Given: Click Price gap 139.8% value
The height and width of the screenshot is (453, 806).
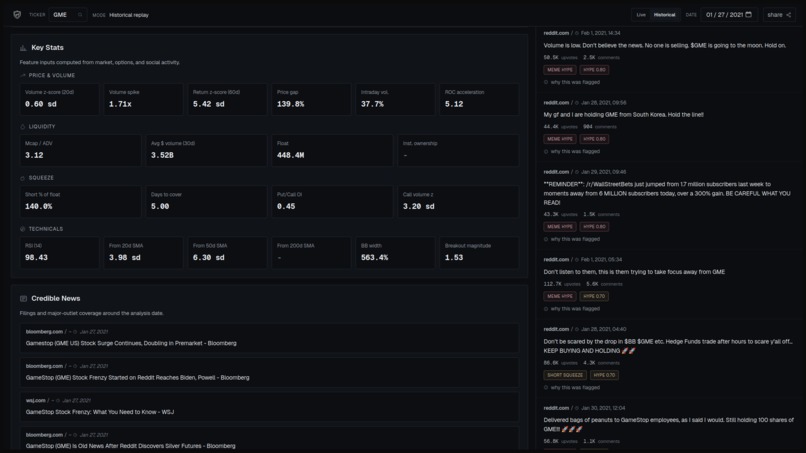Looking at the screenshot, I should 290,104.
